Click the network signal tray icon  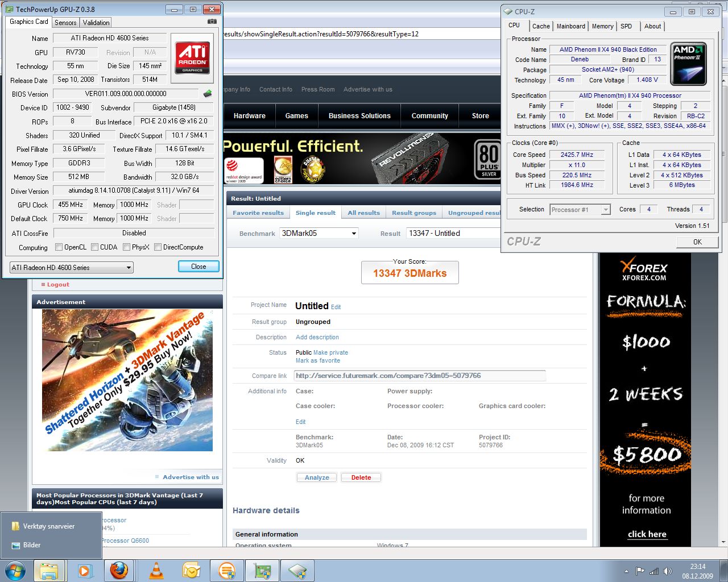click(654, 571)
